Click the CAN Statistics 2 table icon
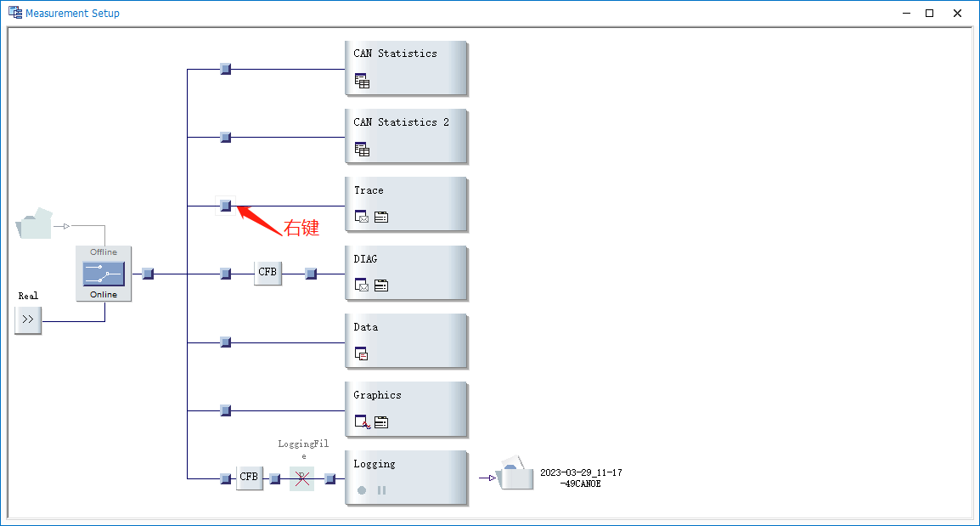This screenshot has height=526, width=980. click(x=363, y=149)
